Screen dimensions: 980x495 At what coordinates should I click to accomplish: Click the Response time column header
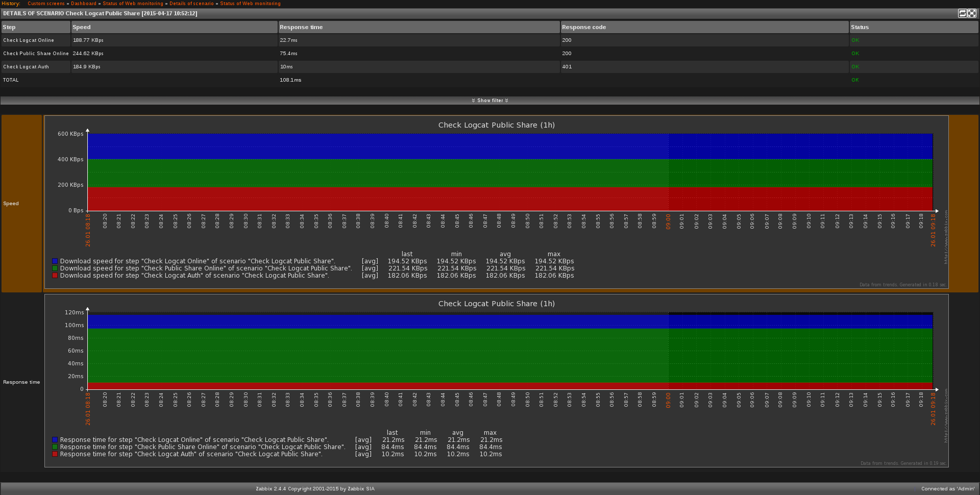[x=301, y=27]
